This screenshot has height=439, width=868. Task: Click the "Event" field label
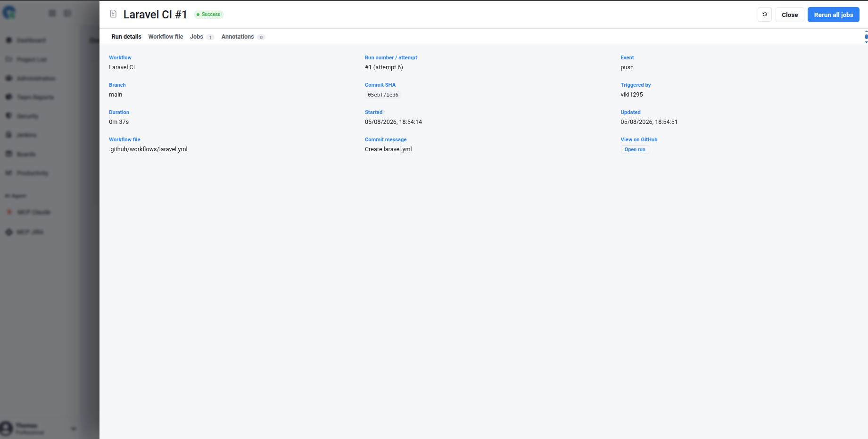point(627,57)
